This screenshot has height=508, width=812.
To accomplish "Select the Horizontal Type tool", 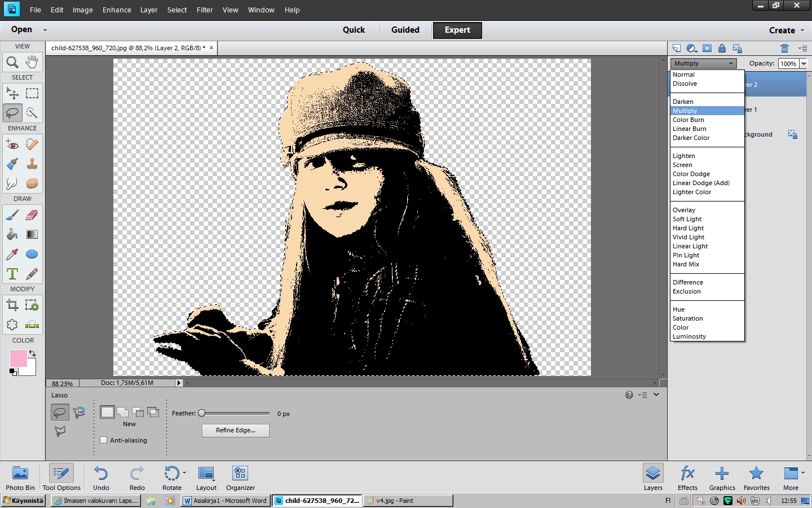I will click(12, 274).
